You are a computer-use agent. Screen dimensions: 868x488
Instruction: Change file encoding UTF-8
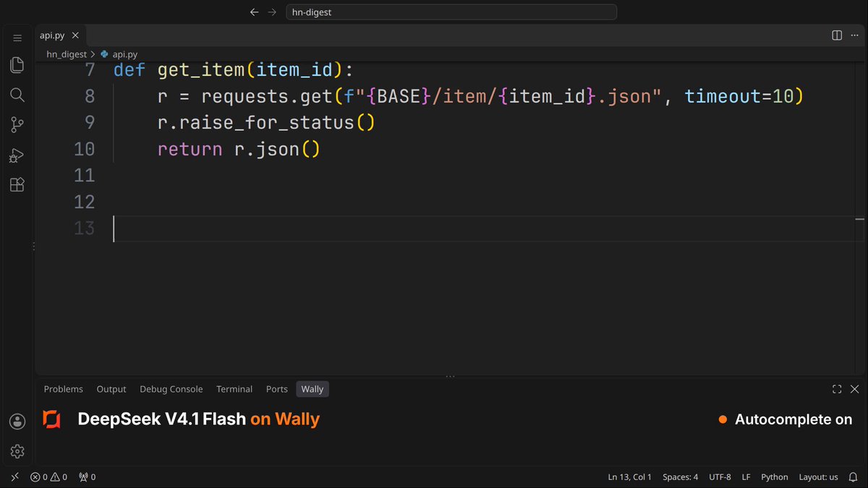[x=720, y=477]
